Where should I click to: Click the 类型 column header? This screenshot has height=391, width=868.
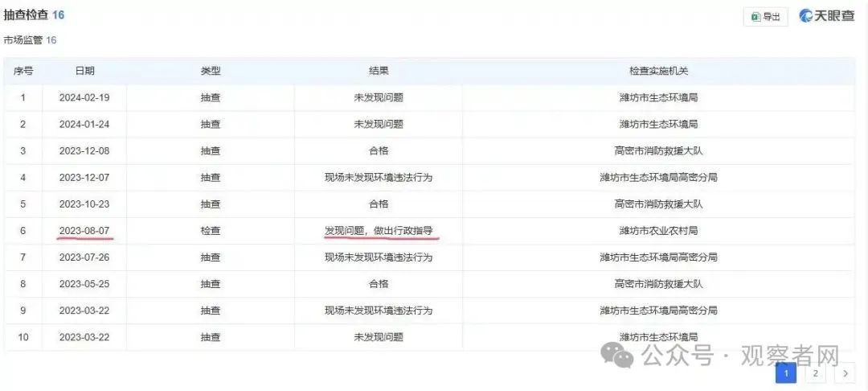tap(211, 71)
